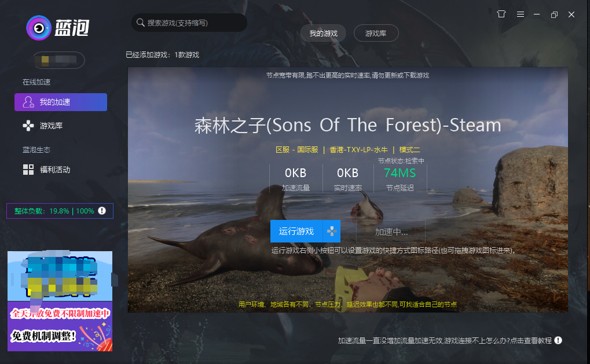Viewport: 590px width, 364px height.
Task: Open the skin shirt icon in title bar
Action: (501, 14)
